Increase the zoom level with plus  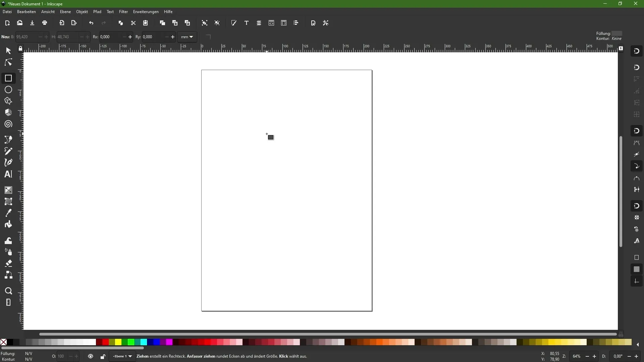594,356
